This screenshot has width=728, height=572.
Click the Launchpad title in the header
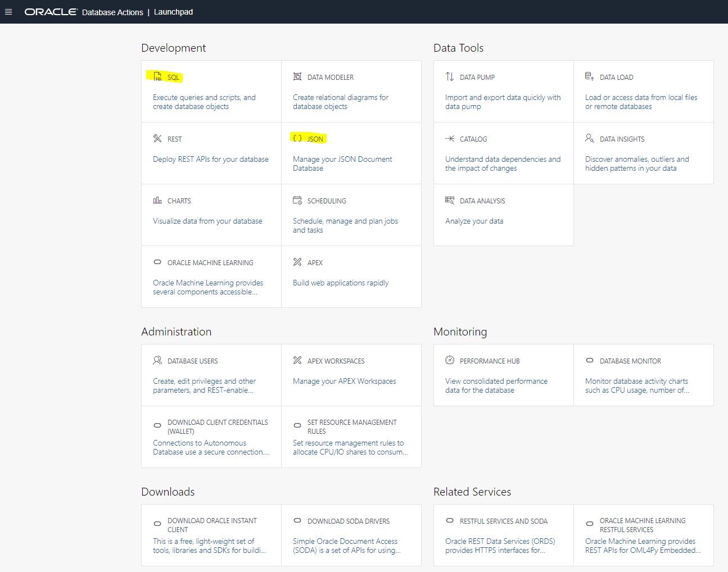pyautogui.click(x=173, y=12)
